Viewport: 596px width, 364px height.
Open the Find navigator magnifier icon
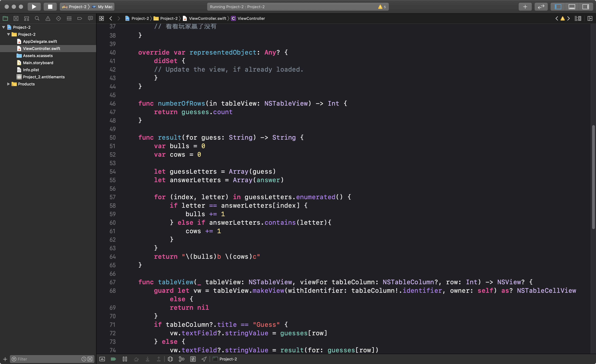pos(37,18)
